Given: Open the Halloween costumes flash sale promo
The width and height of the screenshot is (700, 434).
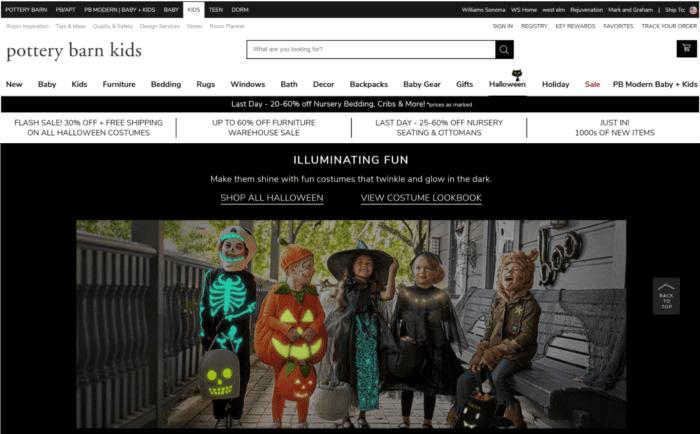Looking at the screenshot, I should tap(88, 128).
